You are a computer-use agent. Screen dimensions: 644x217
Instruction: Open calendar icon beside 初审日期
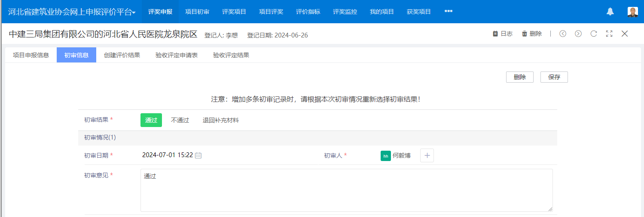[x=198, y=155]
